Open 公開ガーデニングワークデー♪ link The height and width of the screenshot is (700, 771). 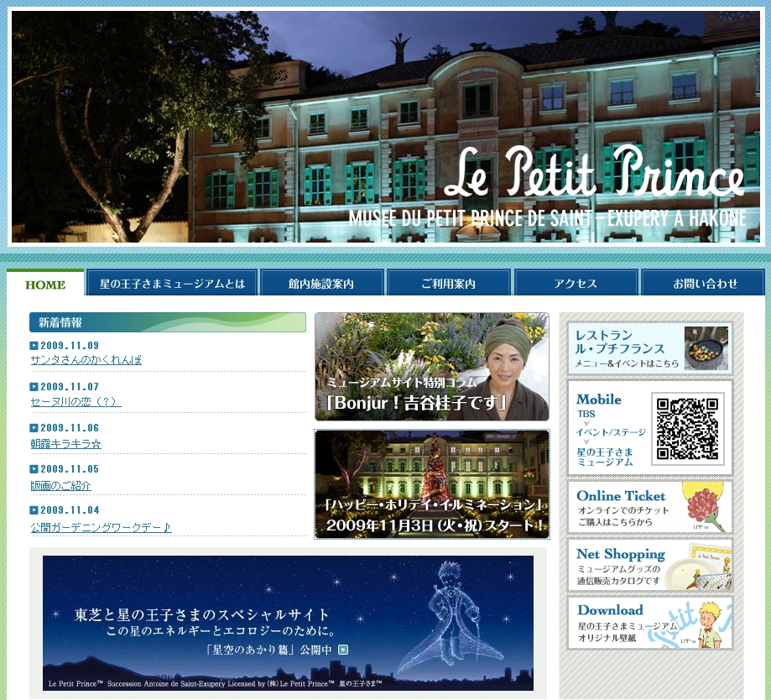coord(101,527)
